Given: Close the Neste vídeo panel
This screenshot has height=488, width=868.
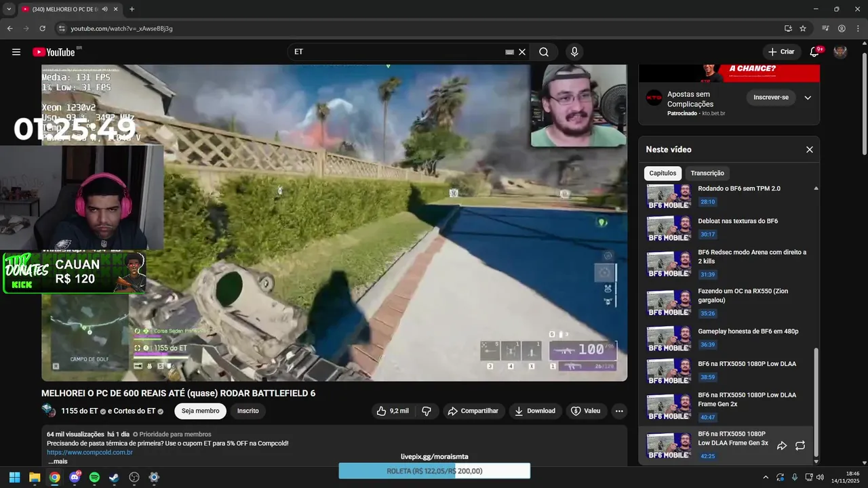Looking at the screenshot, I should [809, 150].
